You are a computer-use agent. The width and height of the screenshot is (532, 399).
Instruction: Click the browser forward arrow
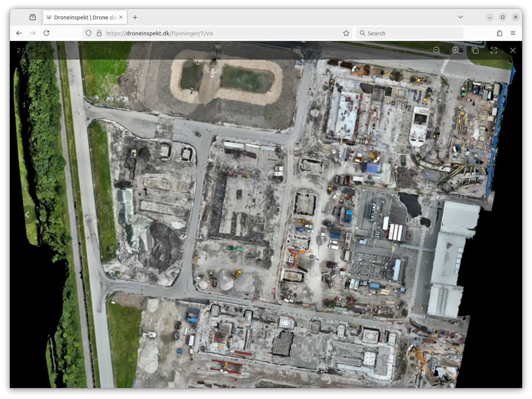pos(33,33)
